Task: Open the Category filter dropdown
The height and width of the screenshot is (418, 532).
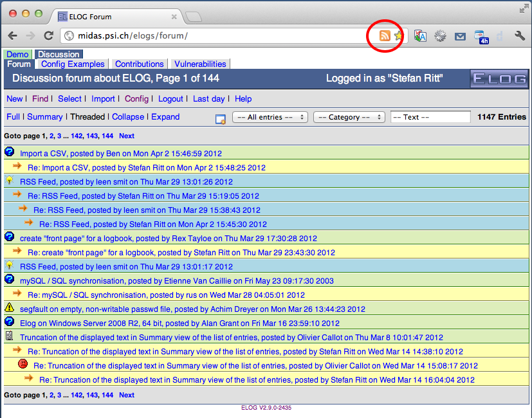Action: point(349,117)
